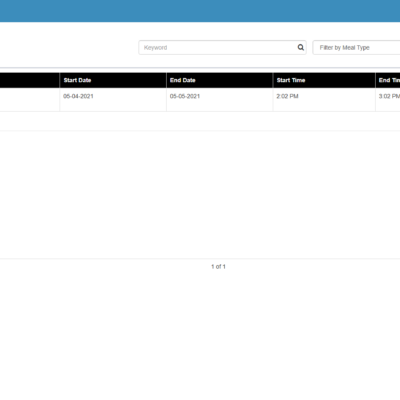This screenshot has height=400, width=400.
Task: Focus the Keyword search field
Action: click(x=222, y=47)
